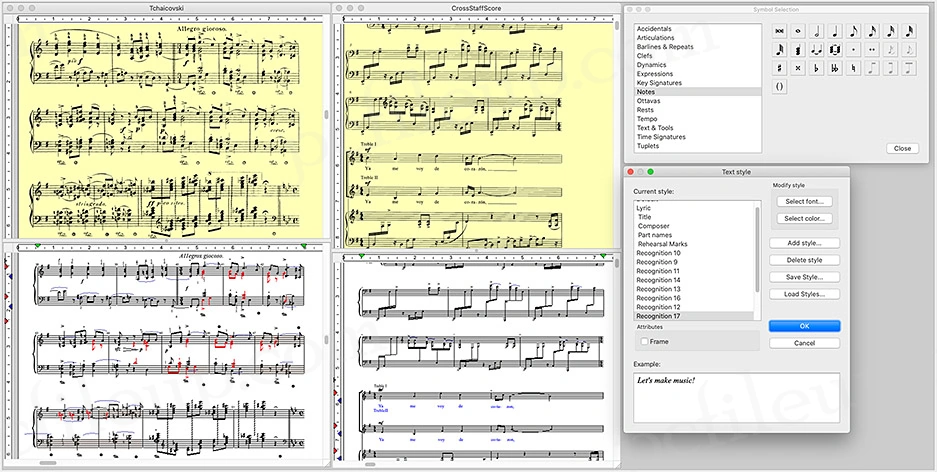Pick the half note symbol
Image resolution: width=937 pixels, height=472 pixels.
click(x=817, y=31)
